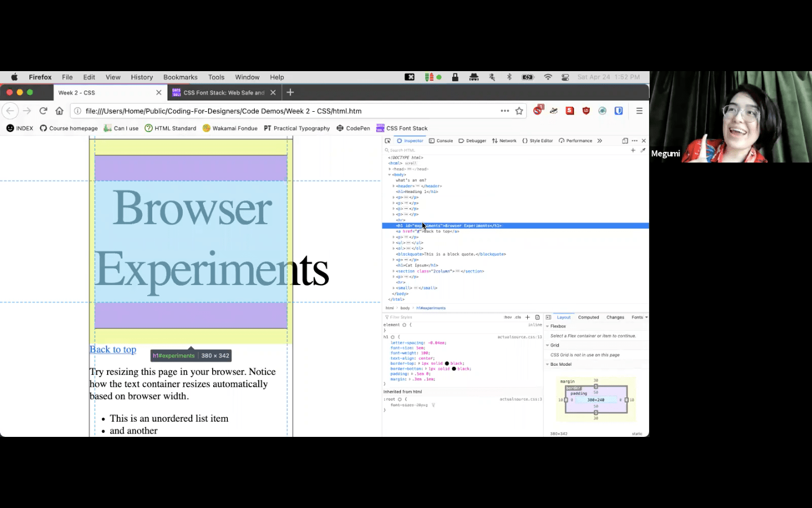The width and height of the screenshot is (812, 508).
Task: Activate the eyedropper next to Search HTML
Action: 644,150
